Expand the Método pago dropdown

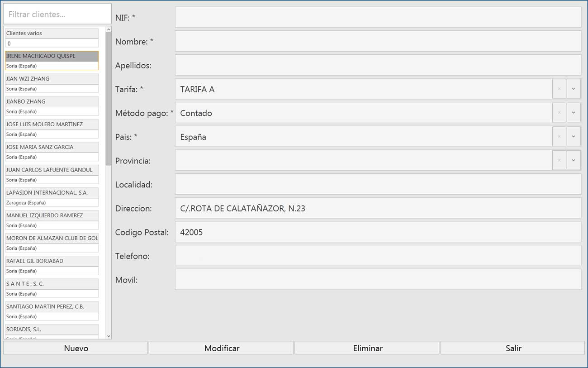pos(574,113)
